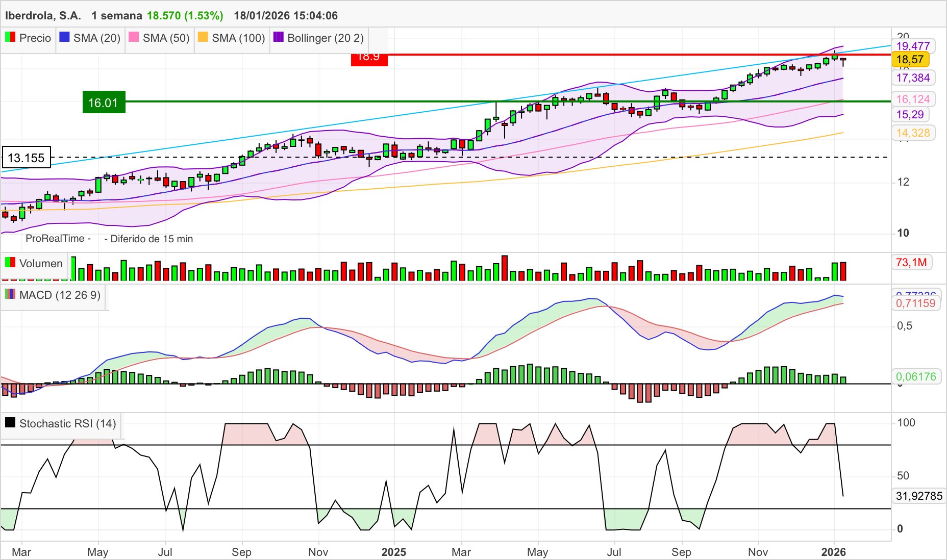
Task: Toggle the SMA (20) legend label
Action: click(97, 38)
